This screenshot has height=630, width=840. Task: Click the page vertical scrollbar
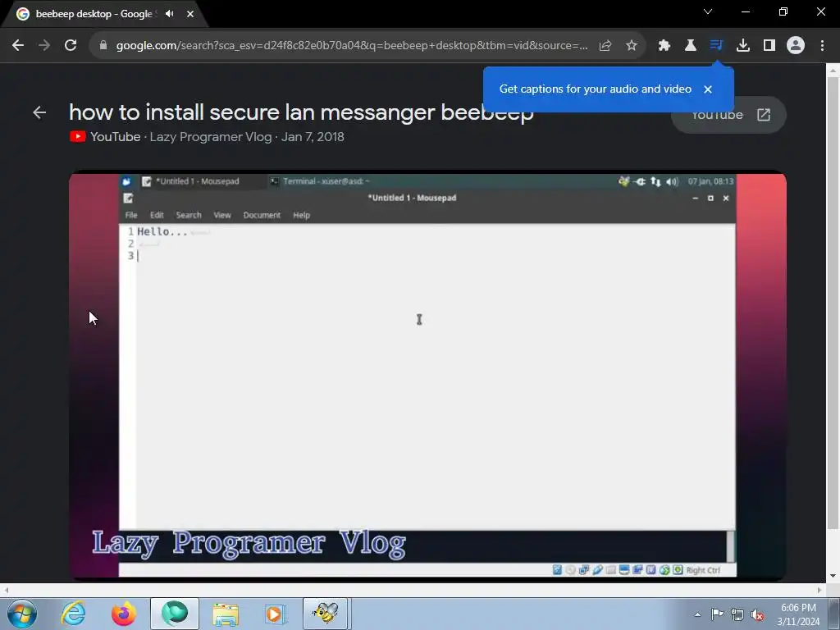[x=833, y=303]
